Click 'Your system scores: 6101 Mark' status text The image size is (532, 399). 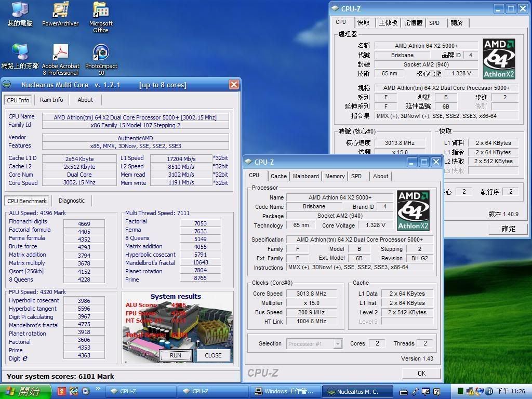click(60, 376)
